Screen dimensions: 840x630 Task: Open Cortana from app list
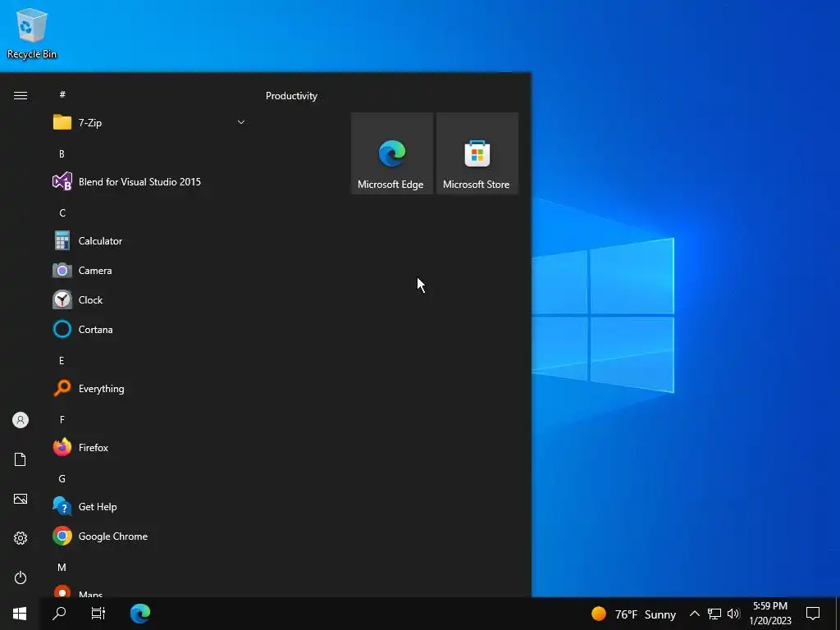(x=150, y=330)
